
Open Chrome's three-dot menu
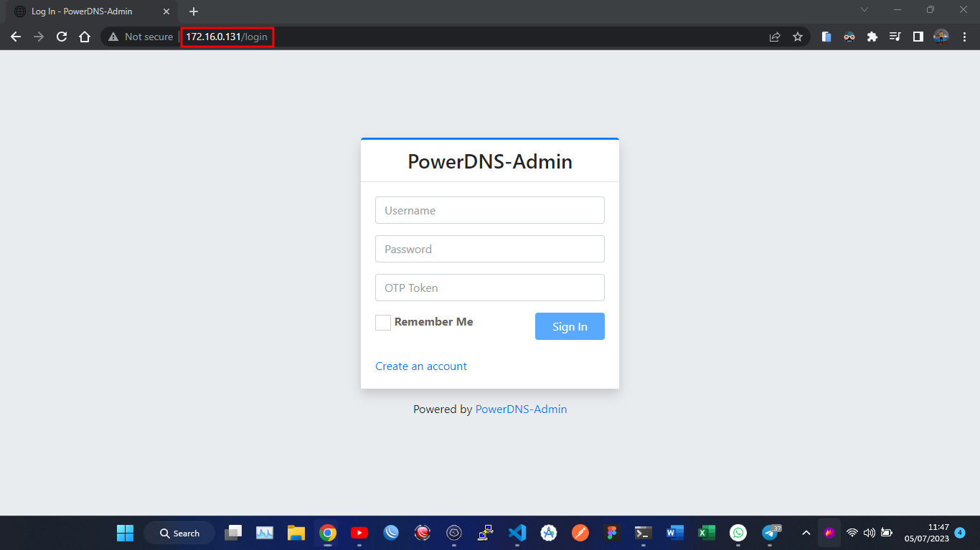click(x=963, y=37)
